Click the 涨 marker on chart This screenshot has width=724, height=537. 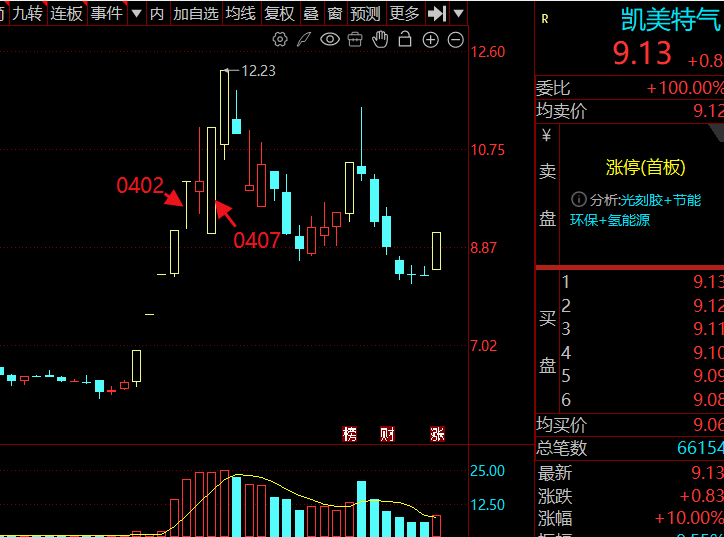(x=437, y=434)
